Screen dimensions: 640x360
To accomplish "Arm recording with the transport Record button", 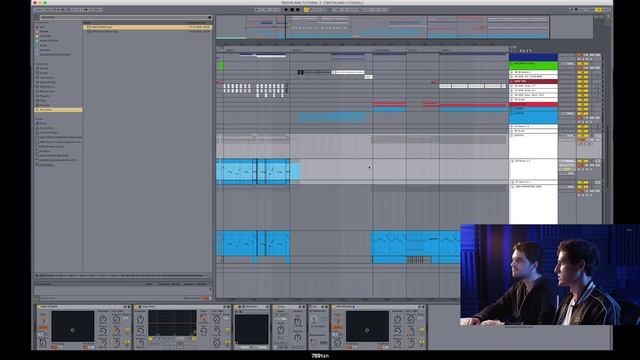I will 298,9.
